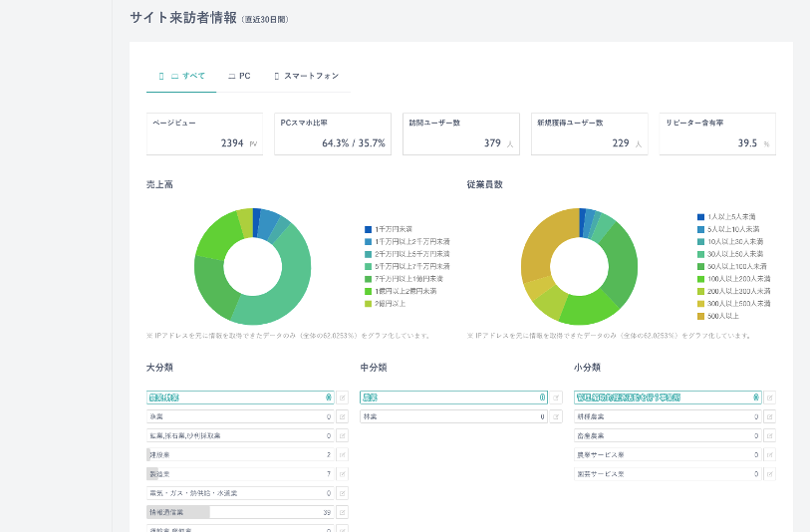Open edit icon beside 電気・ガス・熱供給・水道業
This screenshot has width=810, height=532.
[x=342, y=493]
